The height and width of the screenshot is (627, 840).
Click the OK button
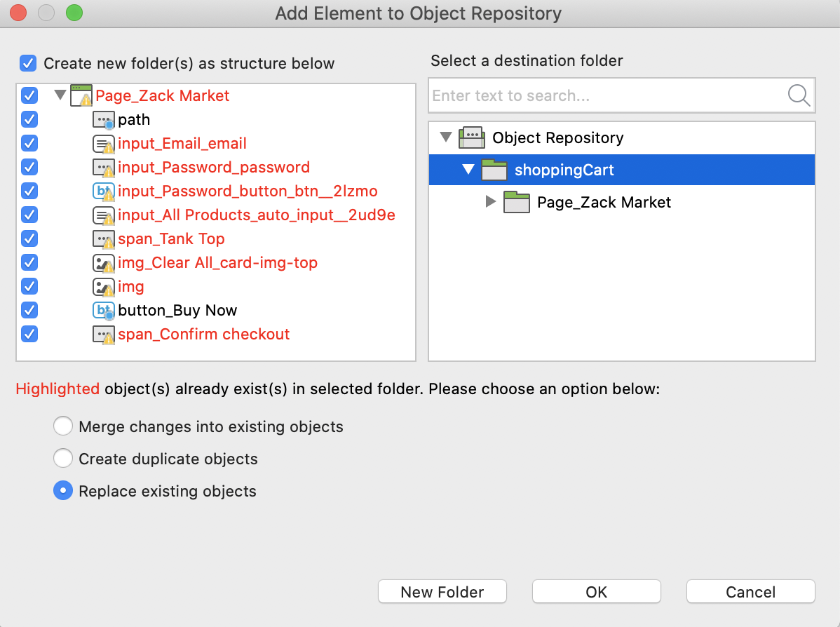(596, 592)
